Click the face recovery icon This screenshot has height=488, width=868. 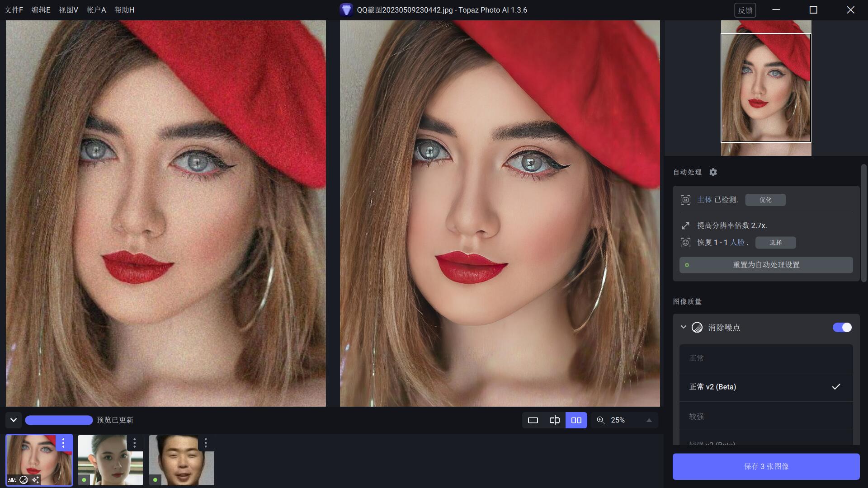coord(685,243)
